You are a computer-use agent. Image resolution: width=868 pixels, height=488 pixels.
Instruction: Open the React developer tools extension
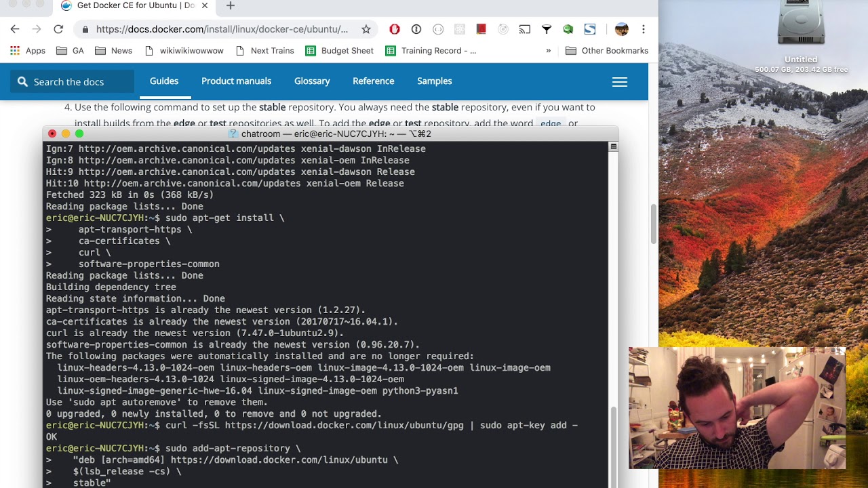point(460,29)
